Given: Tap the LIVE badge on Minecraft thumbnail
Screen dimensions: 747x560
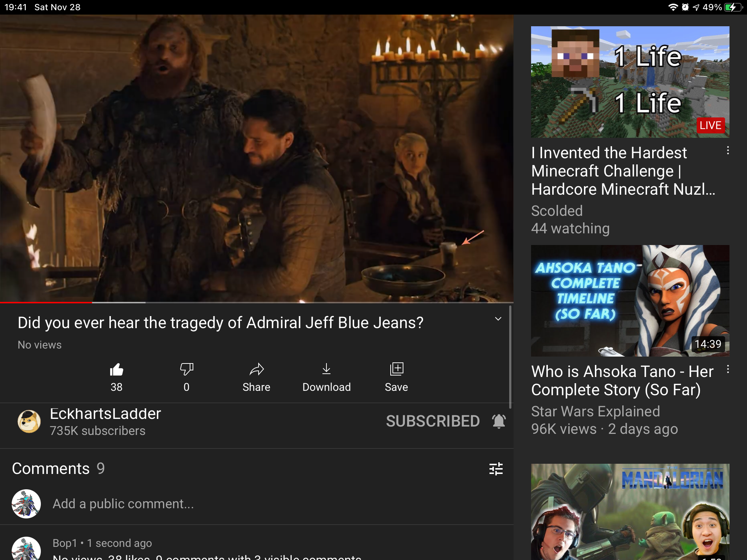Looking at the screenshot, I should coord(711,125).
